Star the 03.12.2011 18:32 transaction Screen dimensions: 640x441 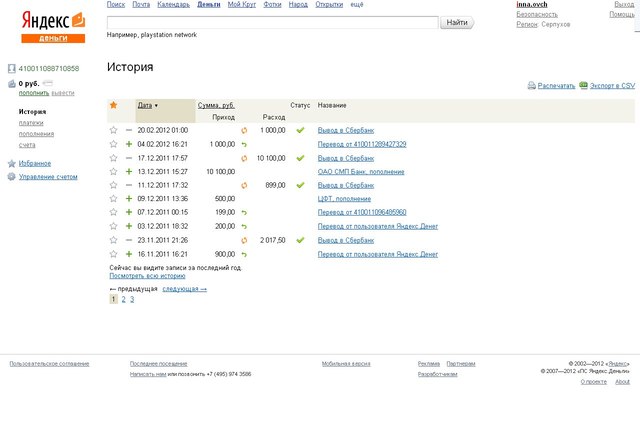[x=113, y=226]
